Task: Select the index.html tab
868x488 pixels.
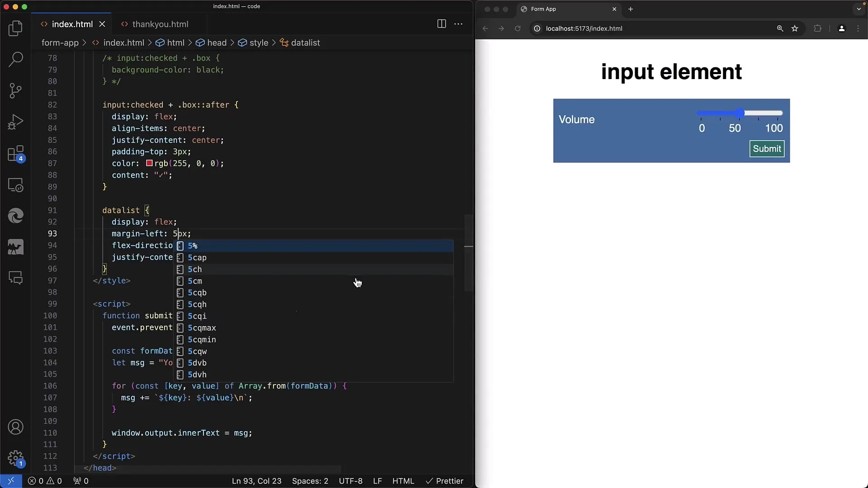Action: pyautogui.click(x=72, y=24)
